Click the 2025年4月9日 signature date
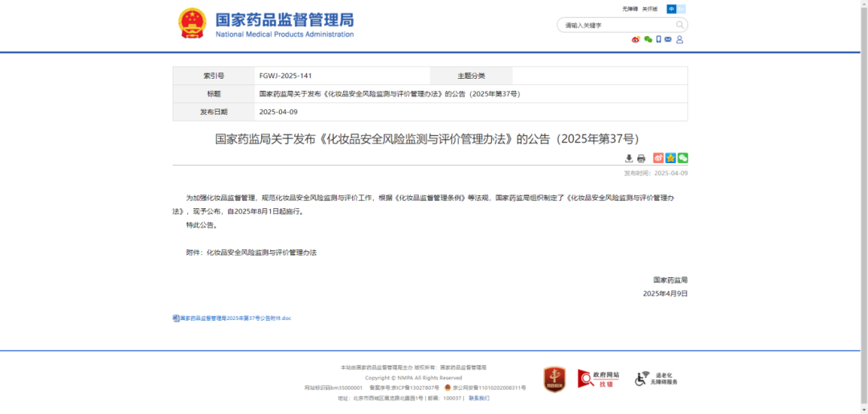The width and height of the screenshot is (868, 414). [x=665, y=294]
